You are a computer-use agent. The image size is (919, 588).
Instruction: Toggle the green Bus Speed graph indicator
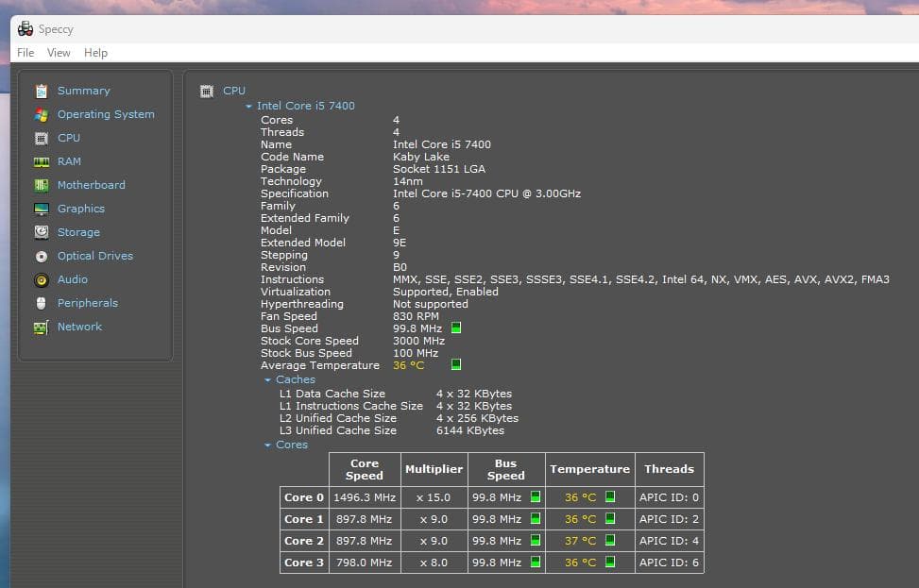(x=456, y=328)
